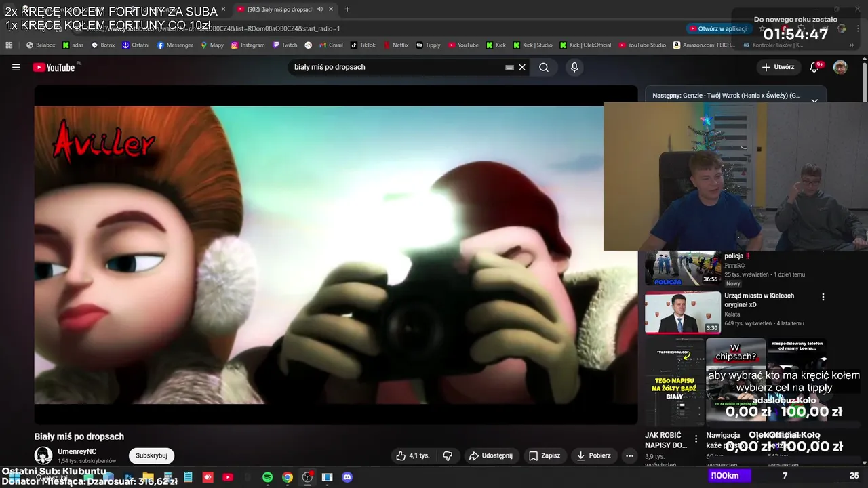This screenshot has height=488, width=868.
Task: Like the video with thumbs up
Action: coord(413,455)
